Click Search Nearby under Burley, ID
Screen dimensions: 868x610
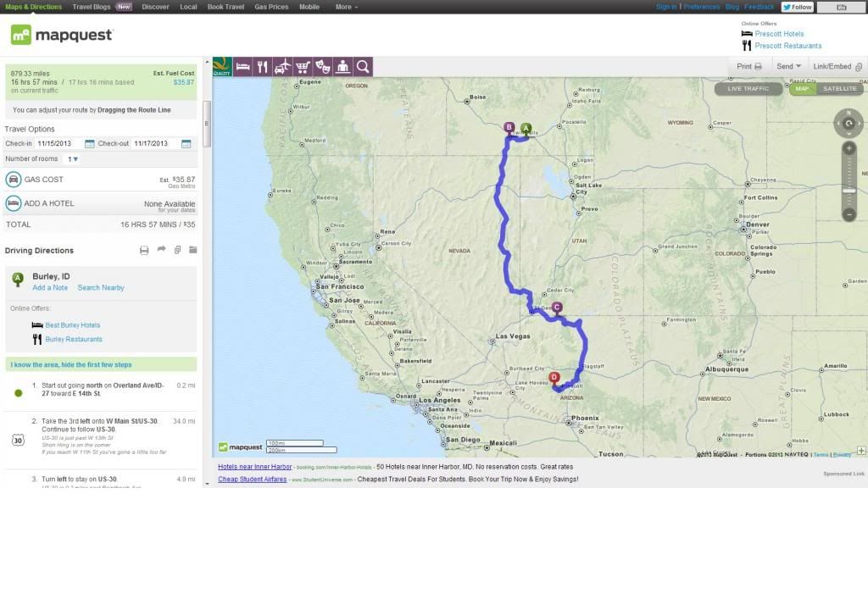click(101, 288)
